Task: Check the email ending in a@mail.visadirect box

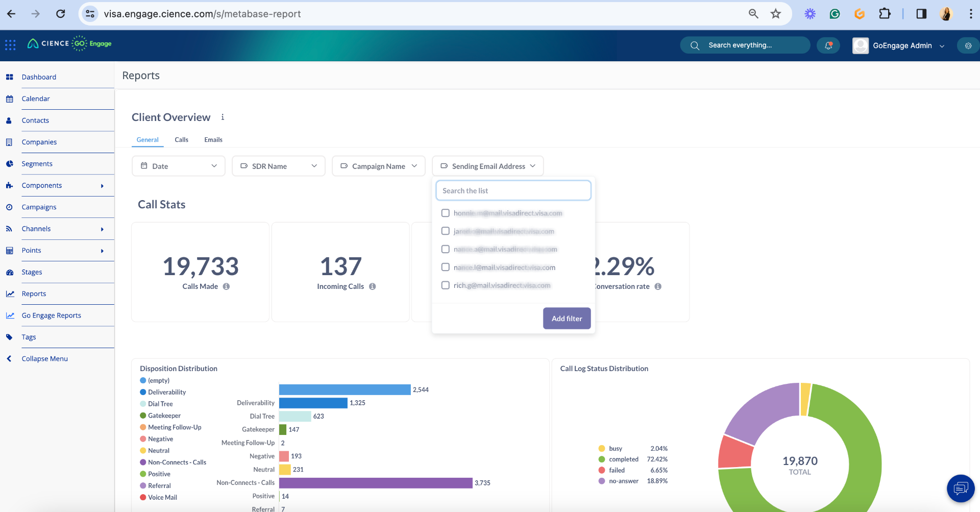Action: [446, 249]
